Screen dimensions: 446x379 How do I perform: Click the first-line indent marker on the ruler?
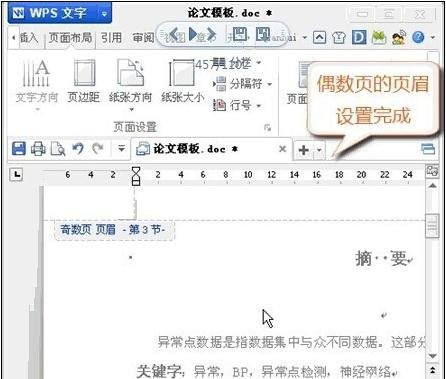coord(136,171)
